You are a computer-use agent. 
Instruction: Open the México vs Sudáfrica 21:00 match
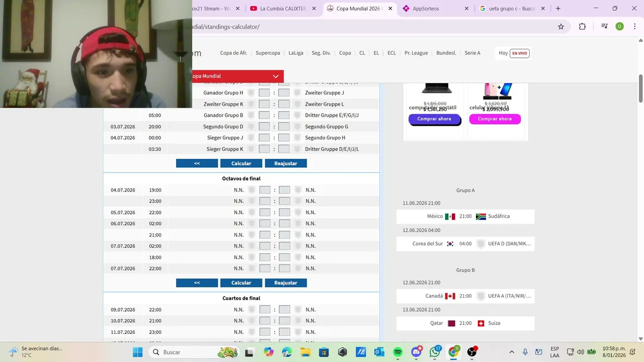pyautogui.click(x=465, y=216)
